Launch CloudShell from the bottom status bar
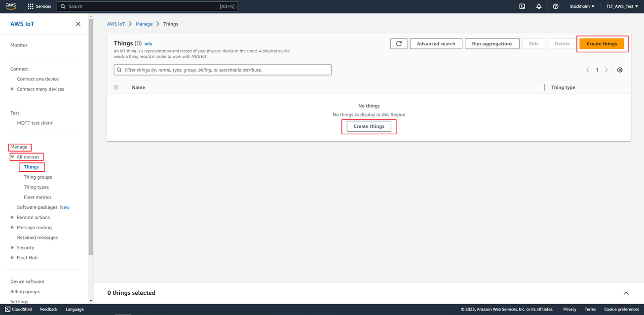Viewport: 644px width, 315px height. [18, 309]
